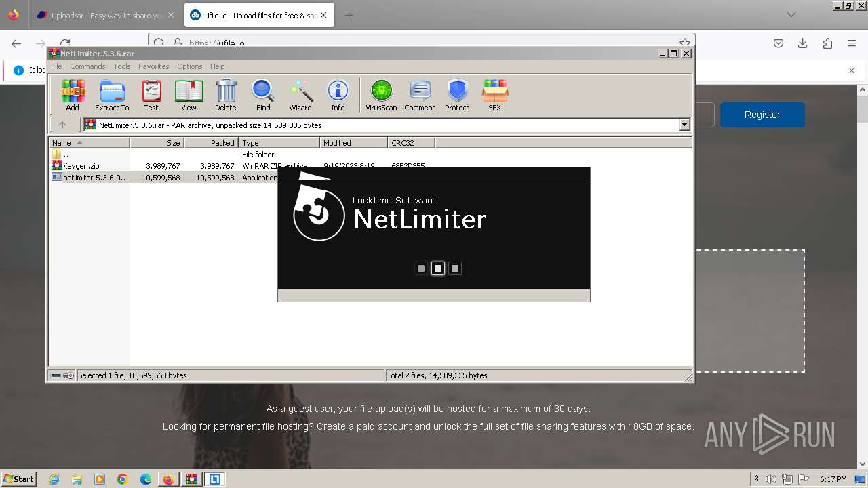The image size is (868, 488).
Task: Open the Commands menu
Action: pos(87,66)
